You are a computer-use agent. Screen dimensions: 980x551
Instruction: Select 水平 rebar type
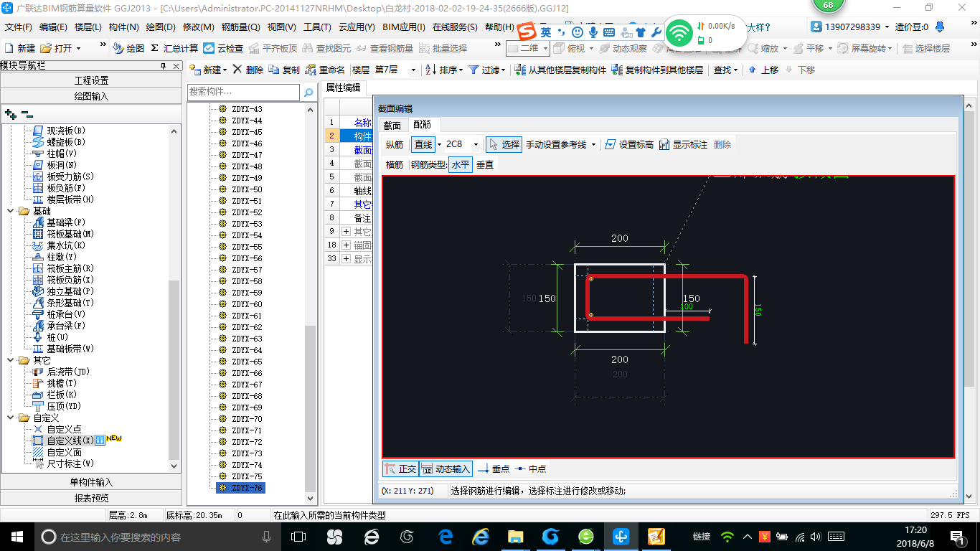click(461, 164)
